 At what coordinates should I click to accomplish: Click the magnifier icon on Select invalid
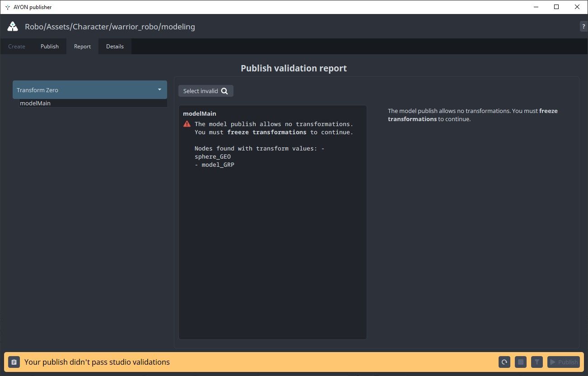pyautogui.click(x=224, y=90)
